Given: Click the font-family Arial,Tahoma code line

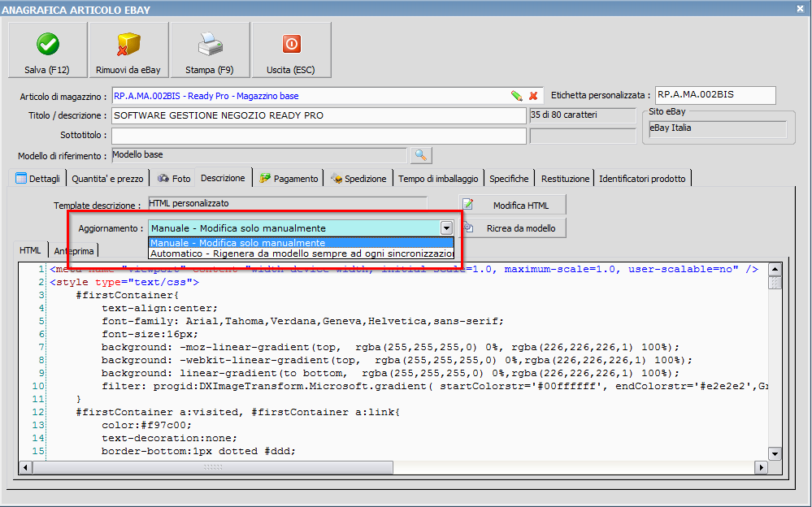Looking at the screenshot, I should pyautogui.click(x=302, y=321).
